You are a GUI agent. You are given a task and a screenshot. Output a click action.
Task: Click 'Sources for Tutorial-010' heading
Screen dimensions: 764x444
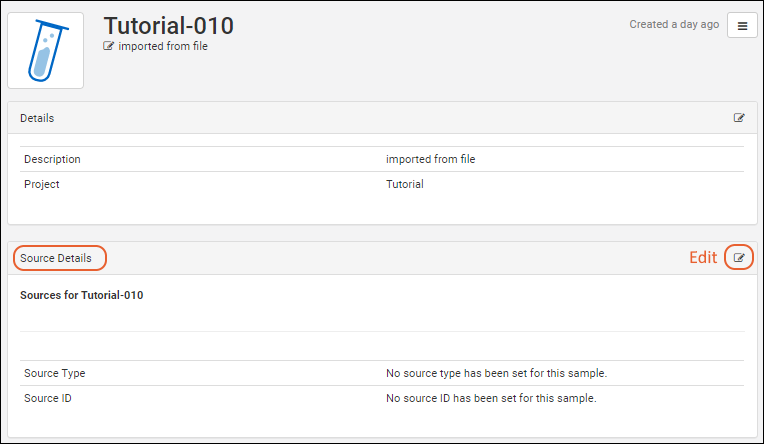(81, 295)
